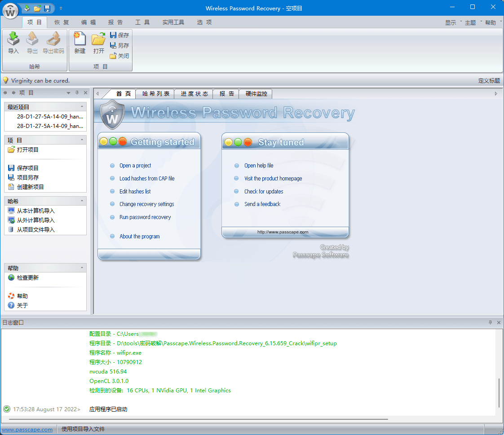Click Check for updates link
Viewport: 504px width, 435px height.
pyautogui.click(x=264, y=192)
